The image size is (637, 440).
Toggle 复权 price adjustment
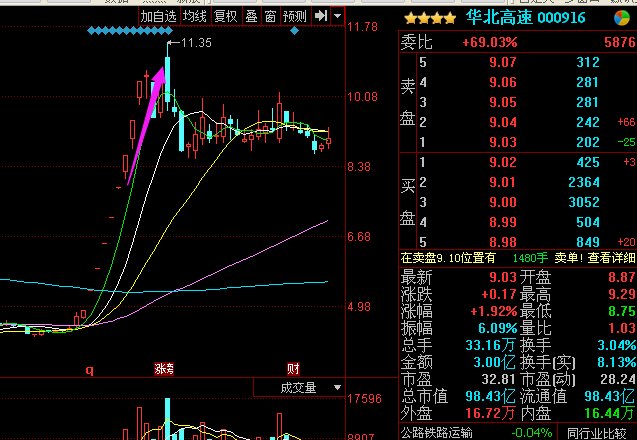(227, 16)
